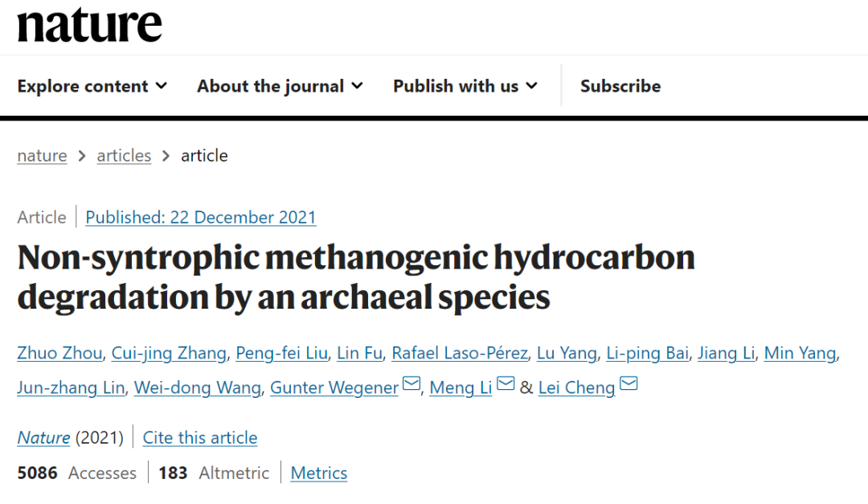Click the article title heading
This screenshot has width=868, height=504.
click(x=355, y=277)
